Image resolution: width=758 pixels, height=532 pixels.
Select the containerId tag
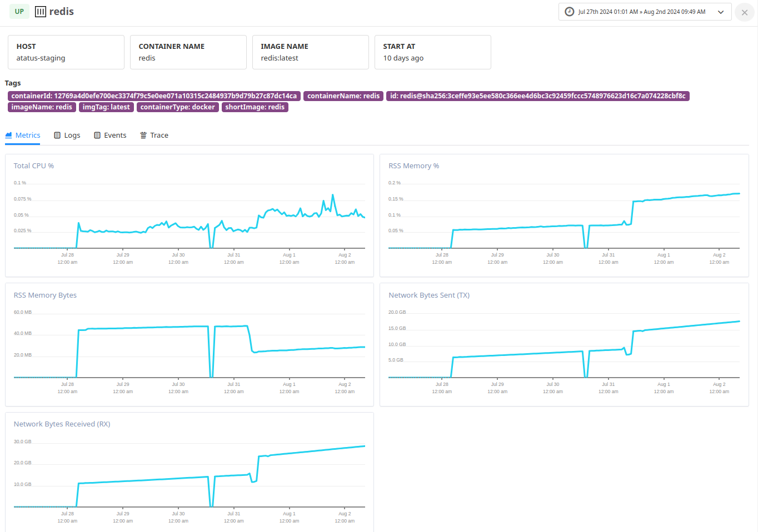click(x=154, y=96)
